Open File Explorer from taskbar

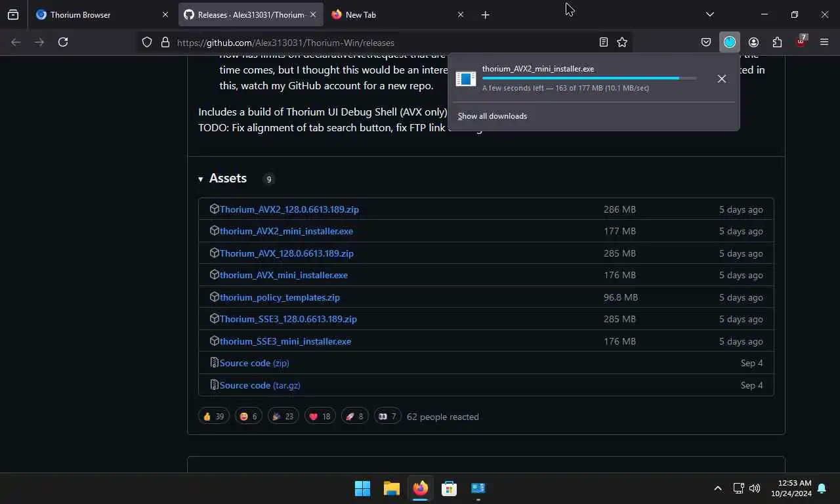(392, 488)
